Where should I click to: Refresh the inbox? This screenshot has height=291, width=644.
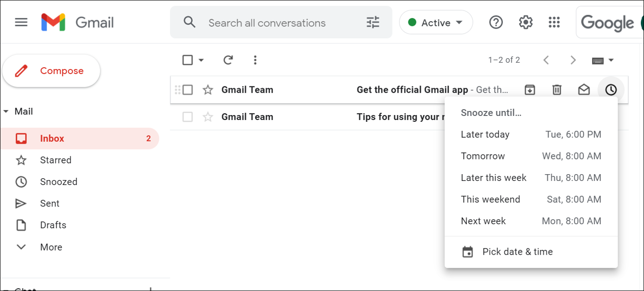(x=228, y=60)
